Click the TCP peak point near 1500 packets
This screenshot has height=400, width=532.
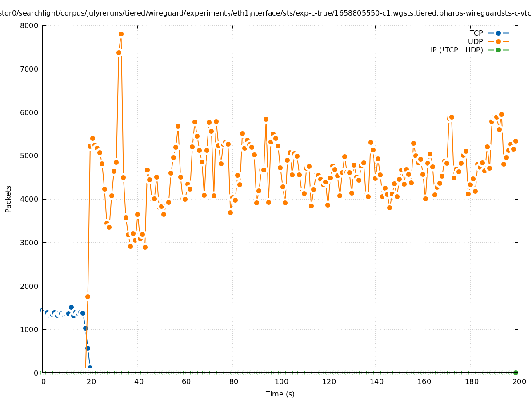coord(71,307)
